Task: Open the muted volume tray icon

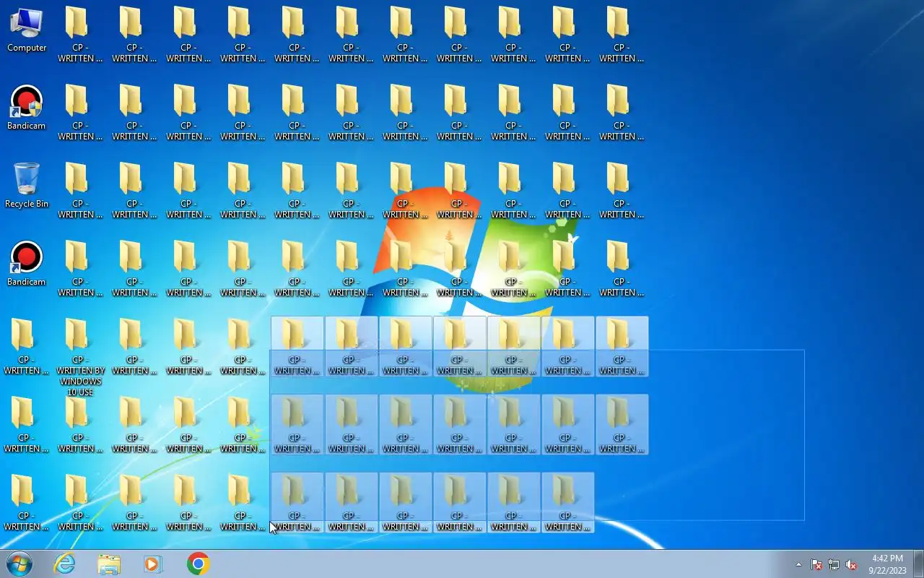Action: click(x=851, y=564)
